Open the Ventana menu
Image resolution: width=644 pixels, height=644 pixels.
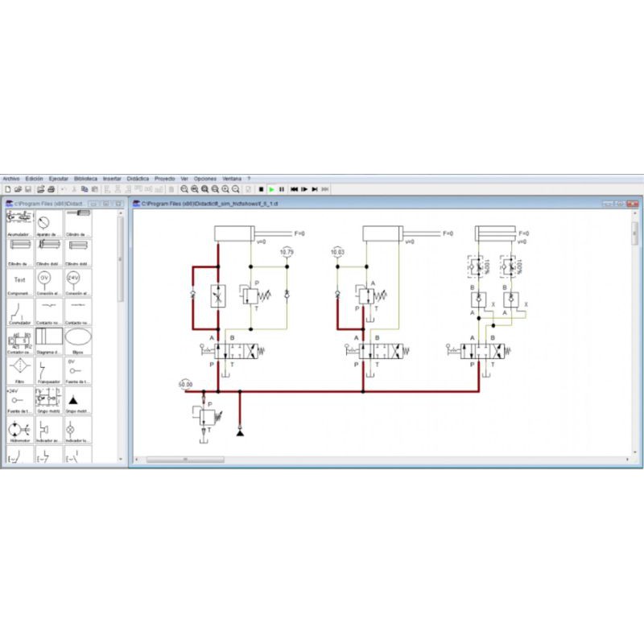click(x=232, y=179)
